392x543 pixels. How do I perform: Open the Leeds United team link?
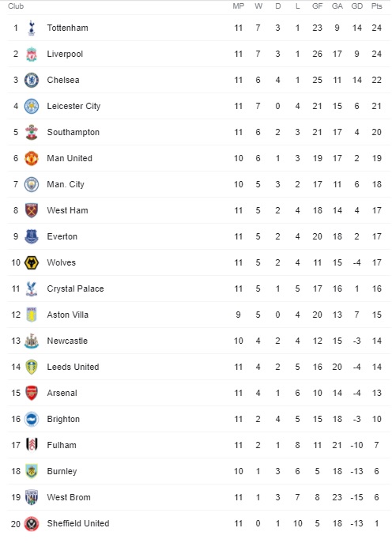73,367
